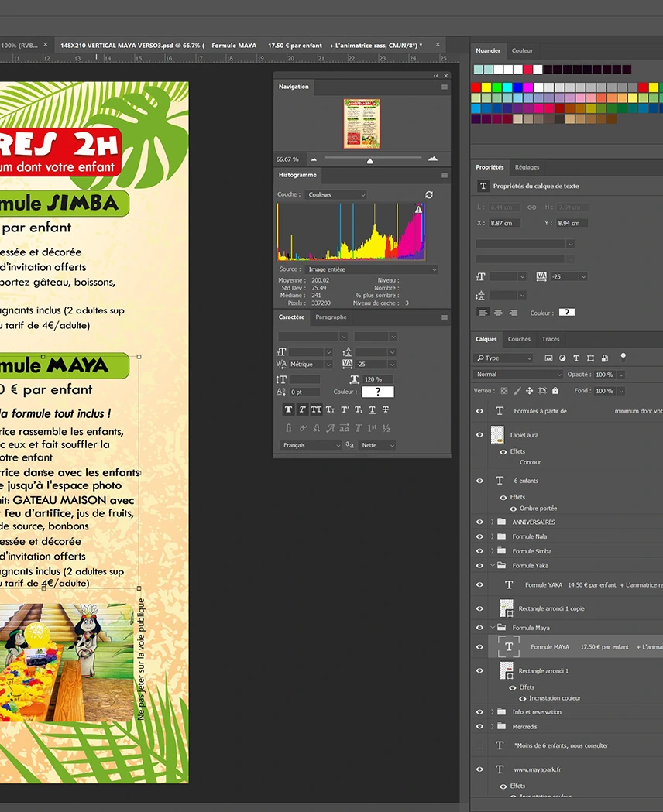Zoom out with Navigation small mountains icon

(314, 159)
